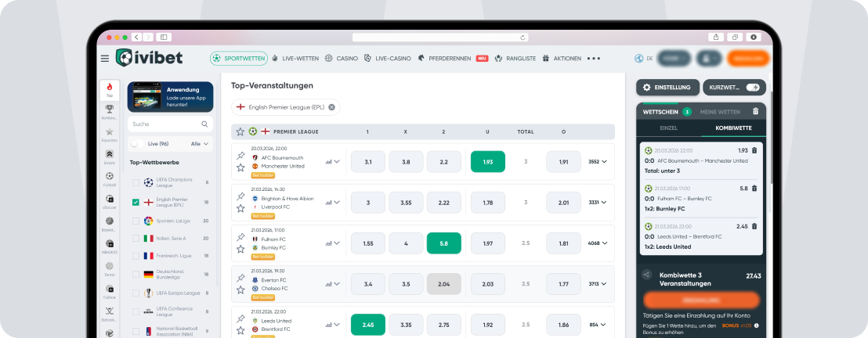Click the Anwendung app download banner
The width and height of the screenshot is (868, 338).
coord(170,97)
